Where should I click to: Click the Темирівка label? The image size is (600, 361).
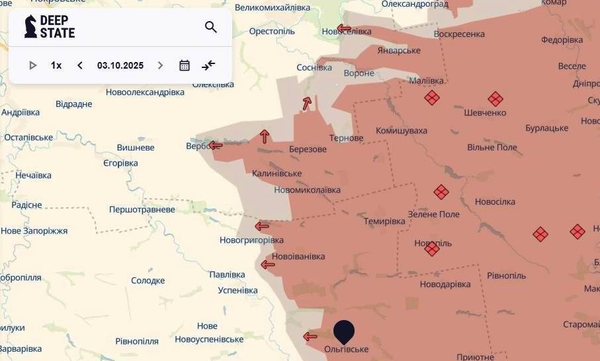384,221
